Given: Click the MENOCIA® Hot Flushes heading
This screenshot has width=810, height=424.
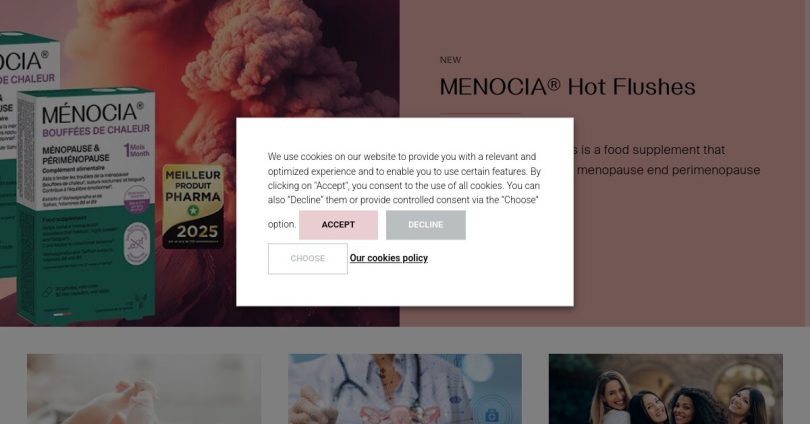Looking at the screenshot, I should 567,87.
